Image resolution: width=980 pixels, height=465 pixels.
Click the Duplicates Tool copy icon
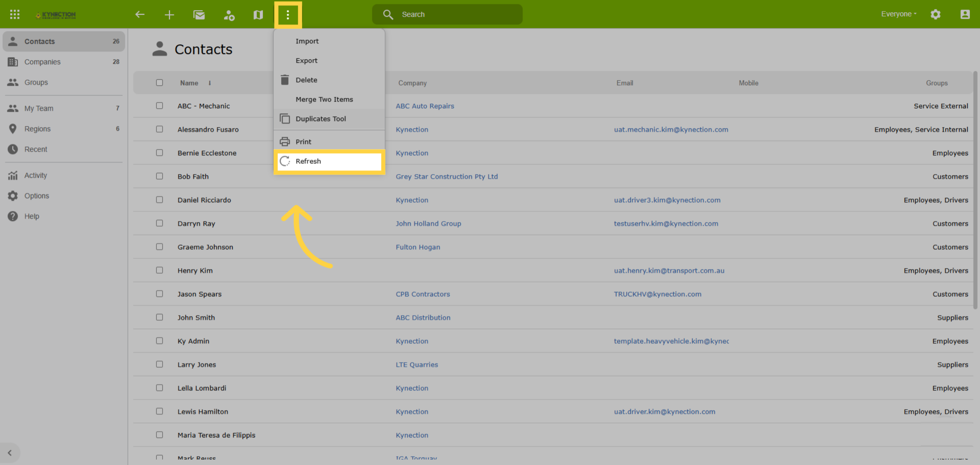point(285,118)
